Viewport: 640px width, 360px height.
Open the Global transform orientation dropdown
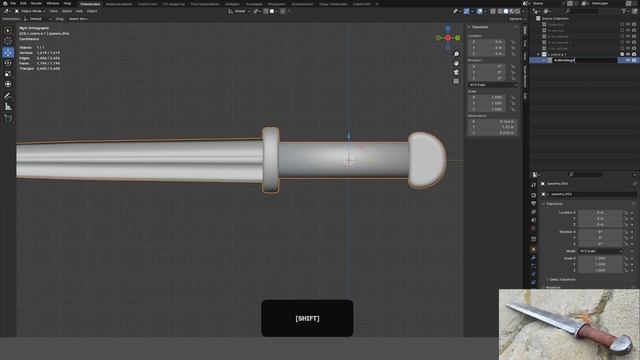point(240,11)
